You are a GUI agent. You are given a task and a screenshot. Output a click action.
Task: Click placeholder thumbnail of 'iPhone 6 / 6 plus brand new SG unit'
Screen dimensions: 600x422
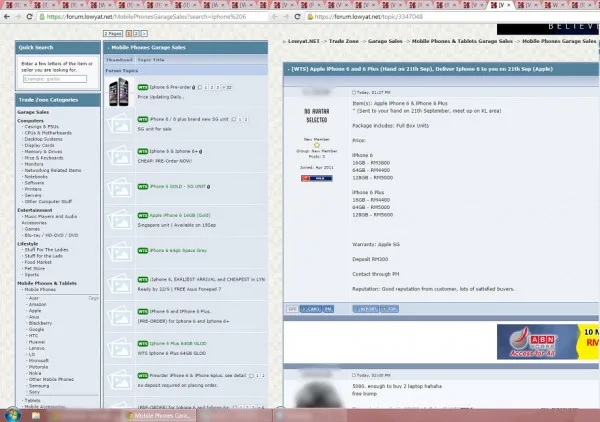119,124
